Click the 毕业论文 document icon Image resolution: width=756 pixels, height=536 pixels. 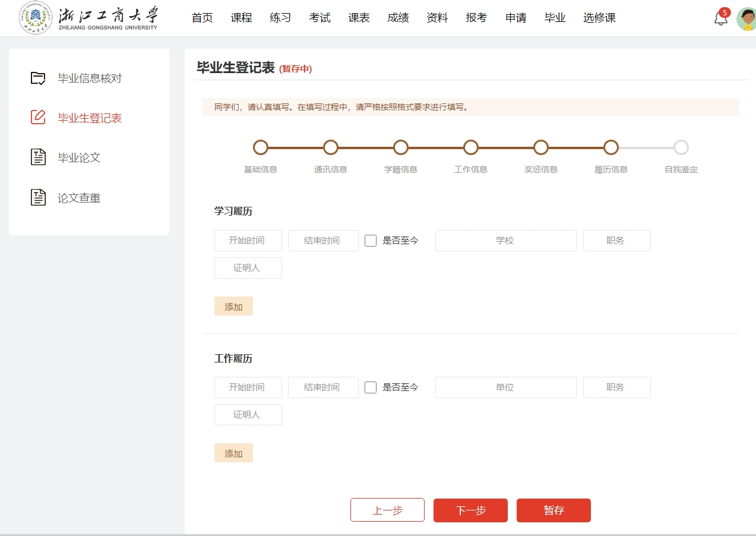pos(38,157)
